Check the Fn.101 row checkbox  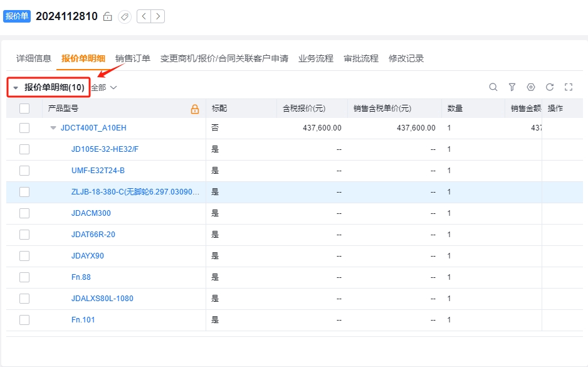(x=24, y=320)
